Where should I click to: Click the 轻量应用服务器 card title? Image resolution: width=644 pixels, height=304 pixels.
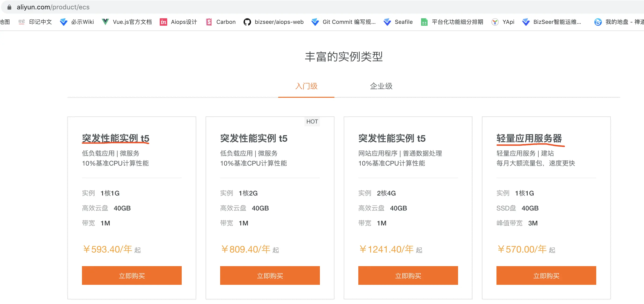[529, 138]
